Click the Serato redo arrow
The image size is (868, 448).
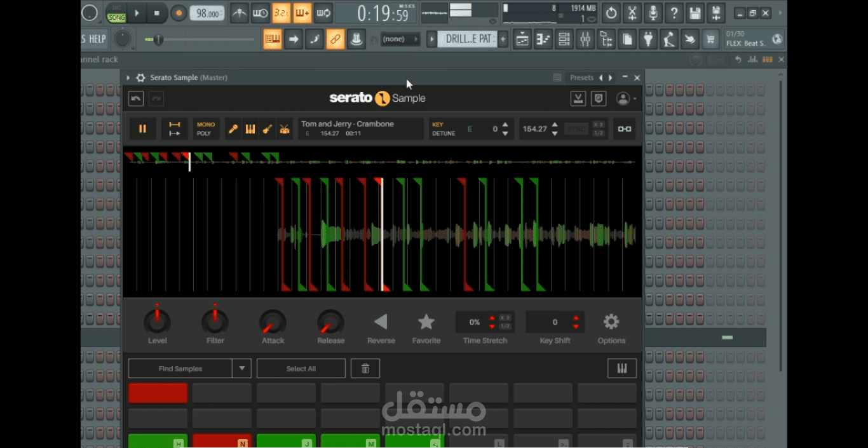click(x=156, y=98)
